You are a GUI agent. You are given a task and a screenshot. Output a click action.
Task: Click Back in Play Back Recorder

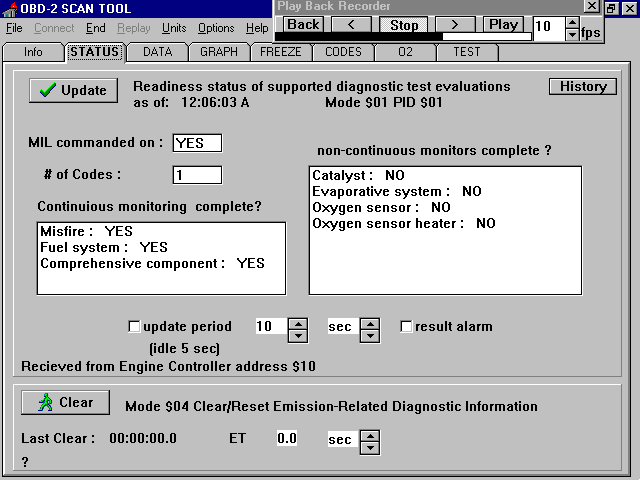pos(304,24)
